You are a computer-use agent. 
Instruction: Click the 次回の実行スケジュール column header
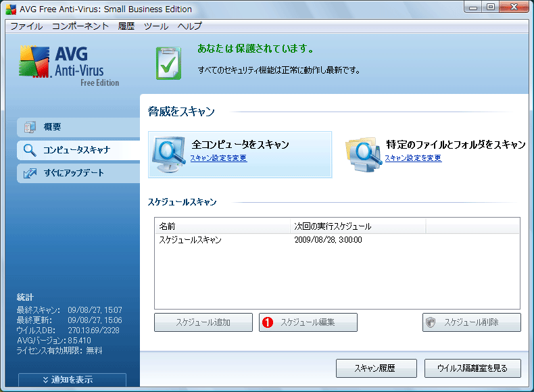pyautogui.click(x=358, y=226)
